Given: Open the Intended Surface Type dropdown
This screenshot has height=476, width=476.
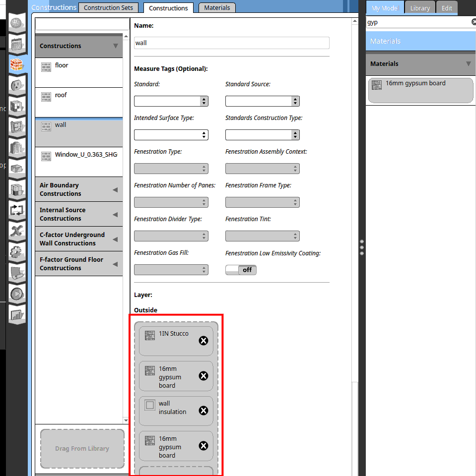Looking at the screenshot, I should pyautogui.click(x=171, y=135).
